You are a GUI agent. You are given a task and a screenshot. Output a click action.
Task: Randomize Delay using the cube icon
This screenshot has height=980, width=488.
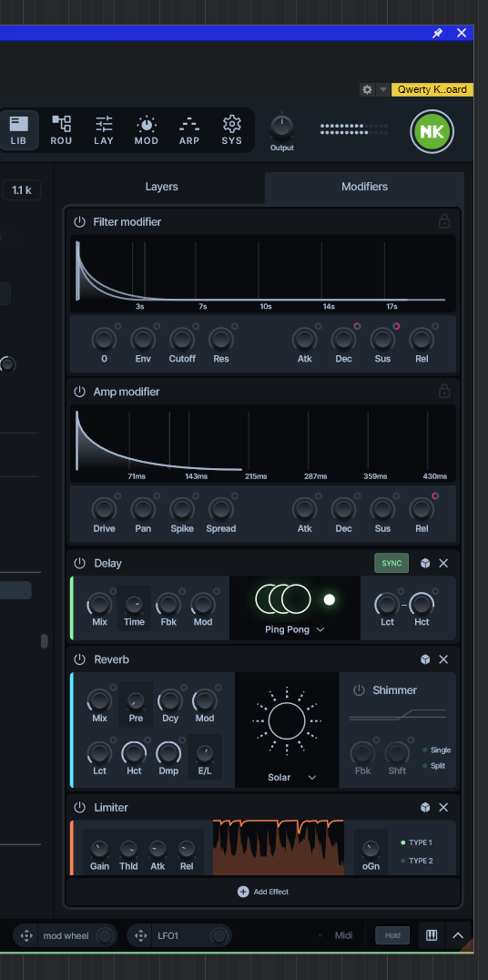tap(425, 563)
